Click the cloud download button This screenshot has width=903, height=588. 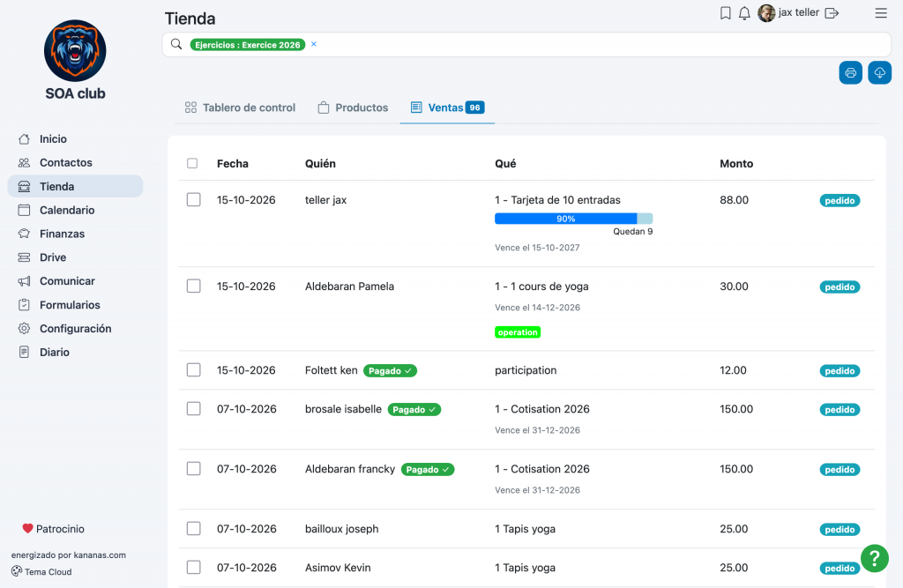point(880,72)
